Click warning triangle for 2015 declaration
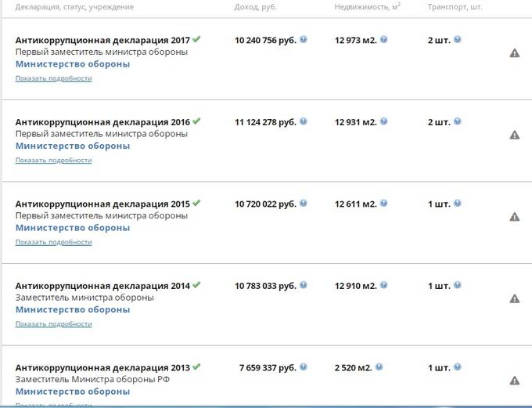Screen dimensions: 532x408 [514, 217]
